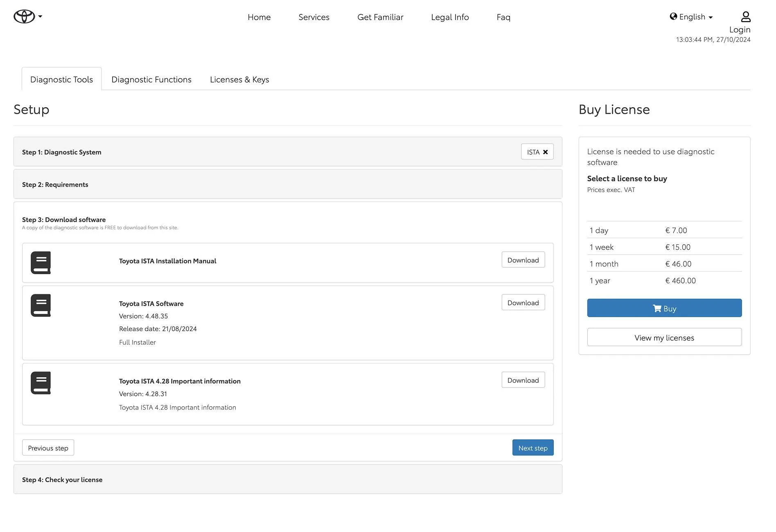Click the € 46.00 price
776x532 pixels.
[x=678, y=264]
